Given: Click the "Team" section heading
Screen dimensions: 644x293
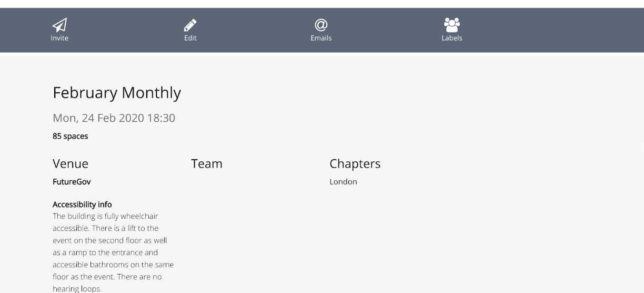Looking at the screenshot, I should [207, 164].
